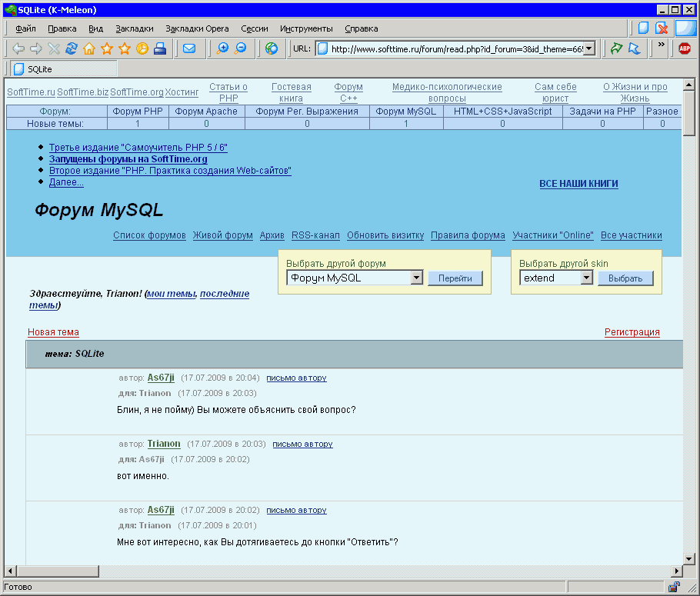Open the Вид menu
The width and height of the screenshot is (700, 596).
pos(95,28)
